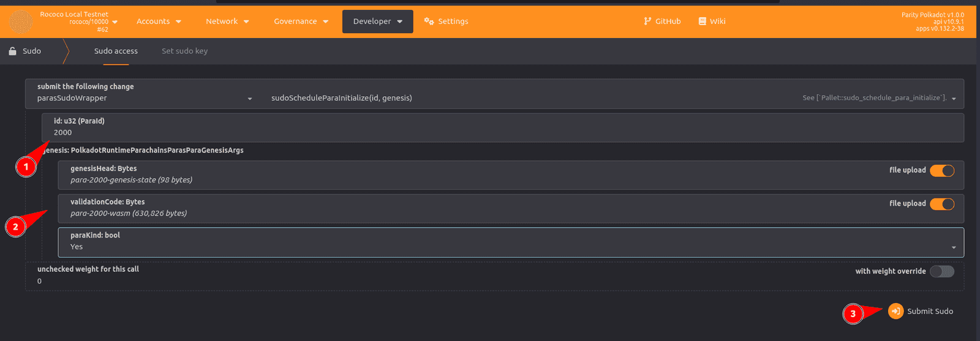The width and height of the screenshot is (980, 341).
Task: Open the Network menu
Action: click(227, 21)
